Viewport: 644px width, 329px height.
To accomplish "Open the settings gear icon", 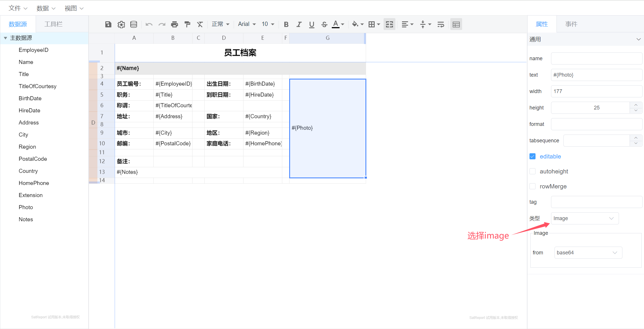I will click(x=121, y=24).
